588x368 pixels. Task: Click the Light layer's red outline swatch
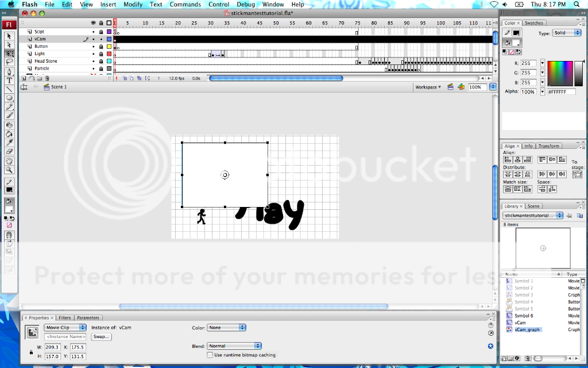tap(109, 53)
